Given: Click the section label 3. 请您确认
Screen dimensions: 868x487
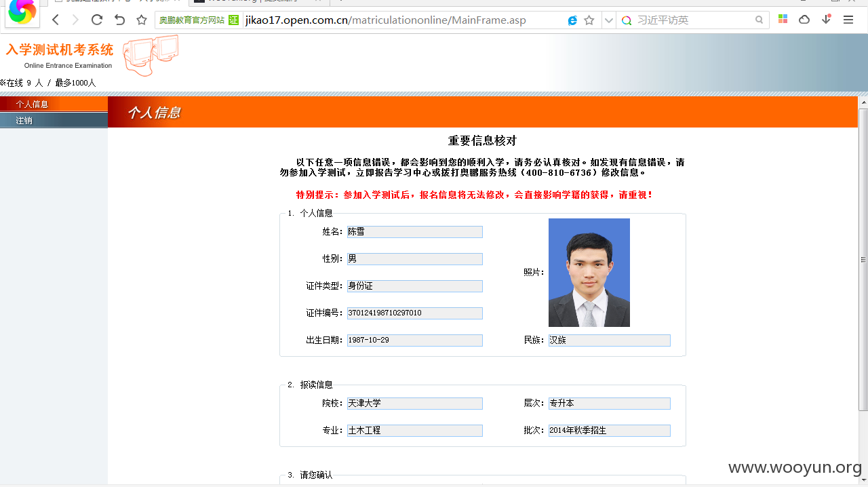Looking at the screenshot, I should point(310,475).
